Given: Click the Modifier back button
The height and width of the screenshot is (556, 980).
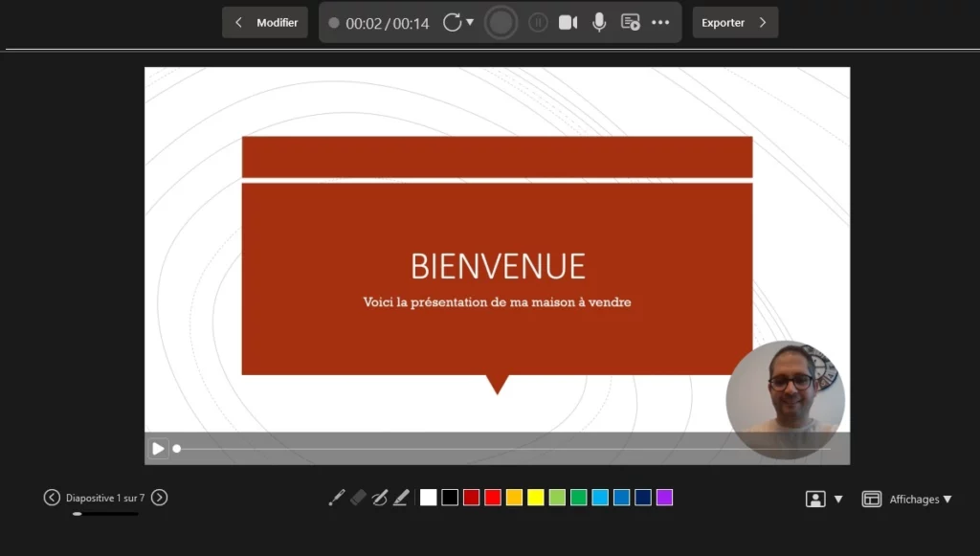Looking at the screenshot, I should click(265, 23).
